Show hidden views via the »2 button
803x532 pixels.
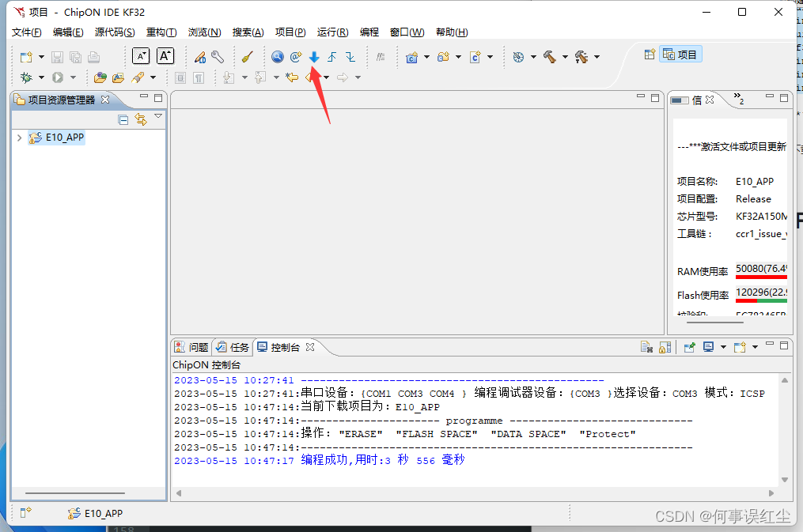[738, 99]
